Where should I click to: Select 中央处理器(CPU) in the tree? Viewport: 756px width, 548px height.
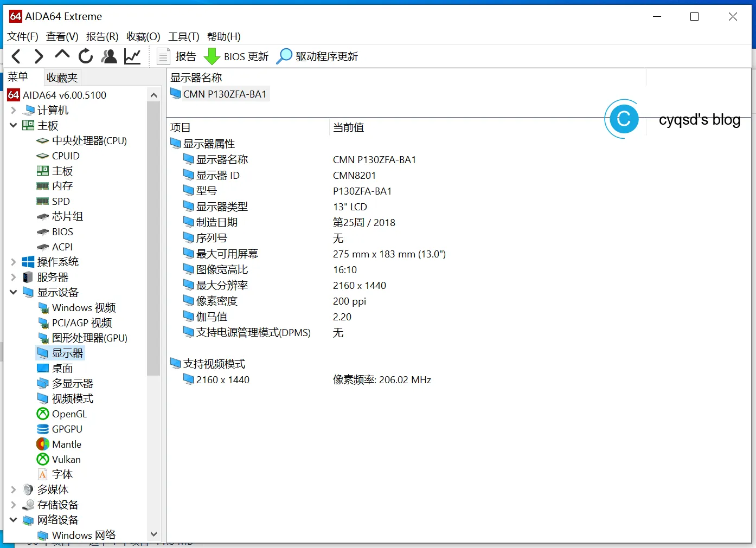pos(81,141)
